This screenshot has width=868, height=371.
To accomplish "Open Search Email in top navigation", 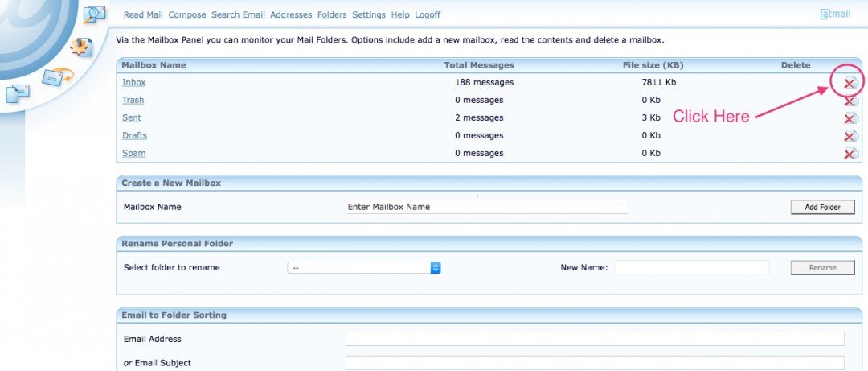I will click(x=238, y=15).
